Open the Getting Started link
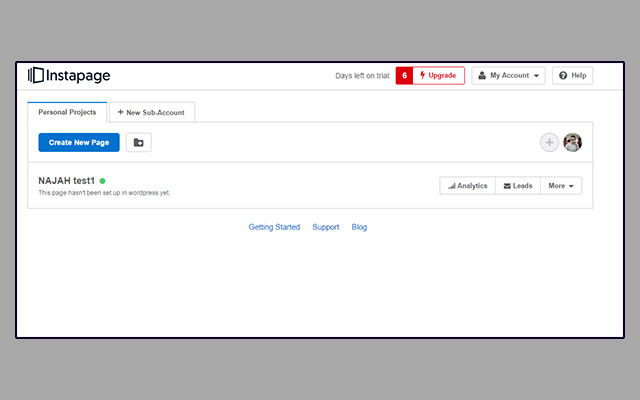Viewport: 640px width, 400px height. pyautogui.click(x=274, y=227)
